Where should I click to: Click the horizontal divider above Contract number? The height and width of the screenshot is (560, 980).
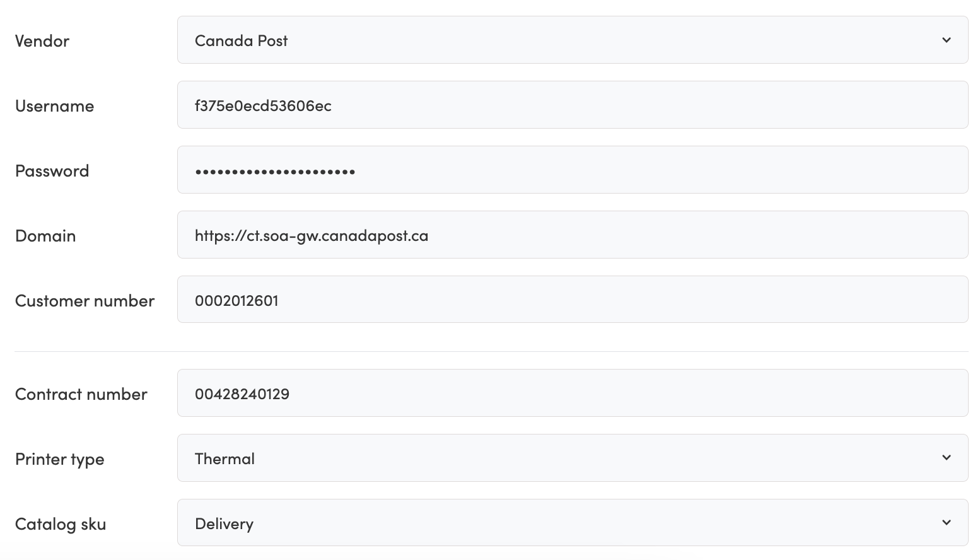tap(491, 352)
